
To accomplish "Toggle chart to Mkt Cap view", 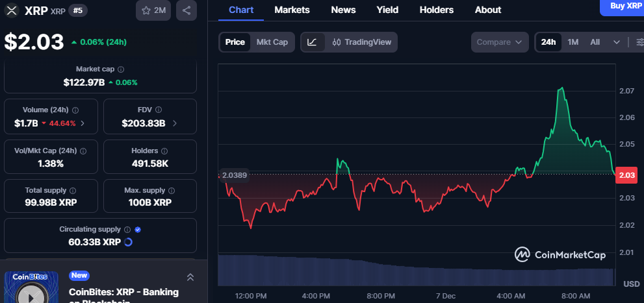I will click(272, 42).
